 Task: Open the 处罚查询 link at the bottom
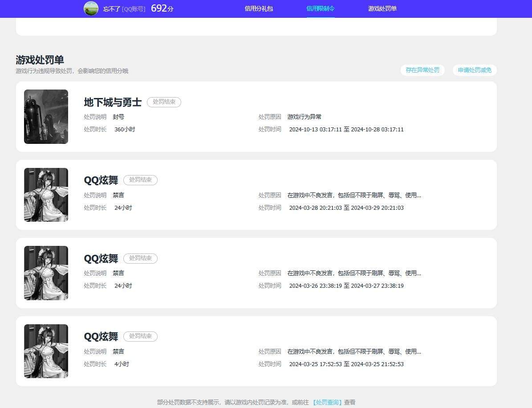click(x=327, y=402)
